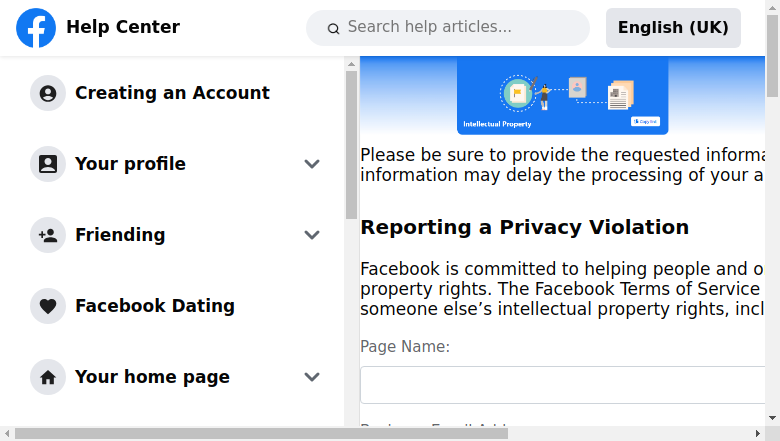780x441 pixels.
Task: Click the Friending add-person icon
Action: pos(48,235)
